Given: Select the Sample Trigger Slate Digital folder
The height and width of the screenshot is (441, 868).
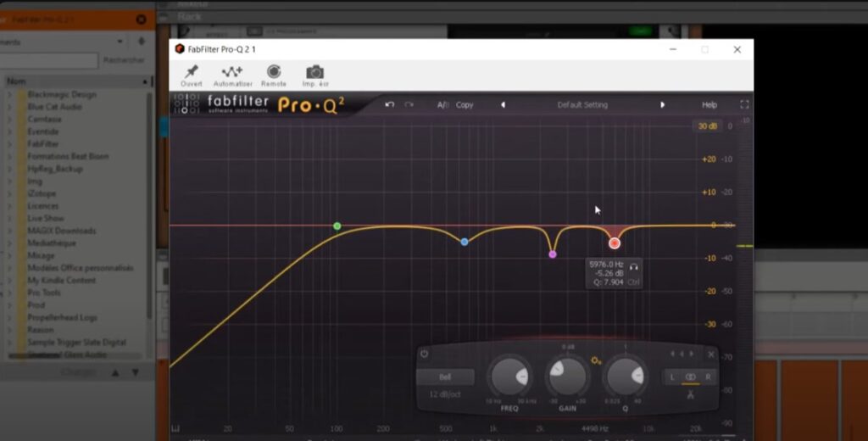Looking at the screenshot, I should tap(77, 343).
